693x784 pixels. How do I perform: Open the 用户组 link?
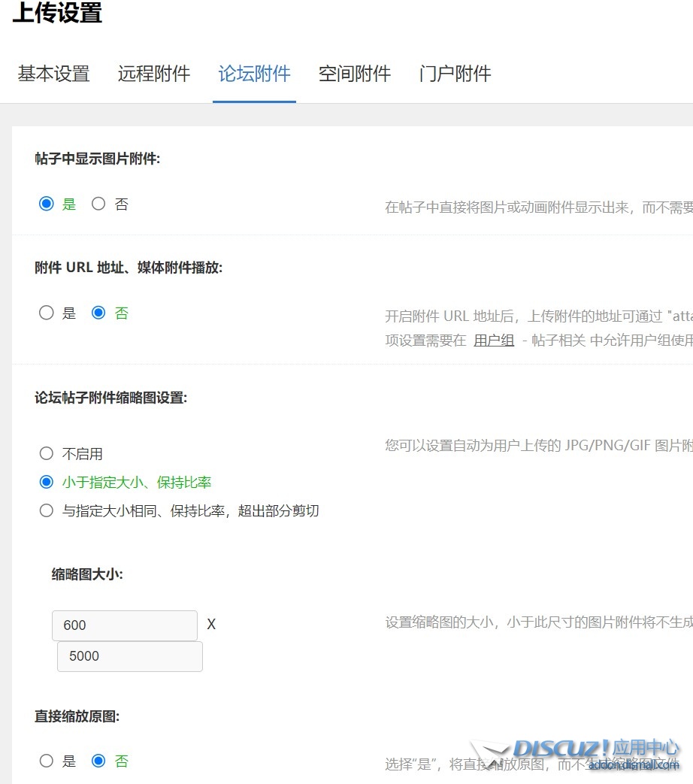494,341
